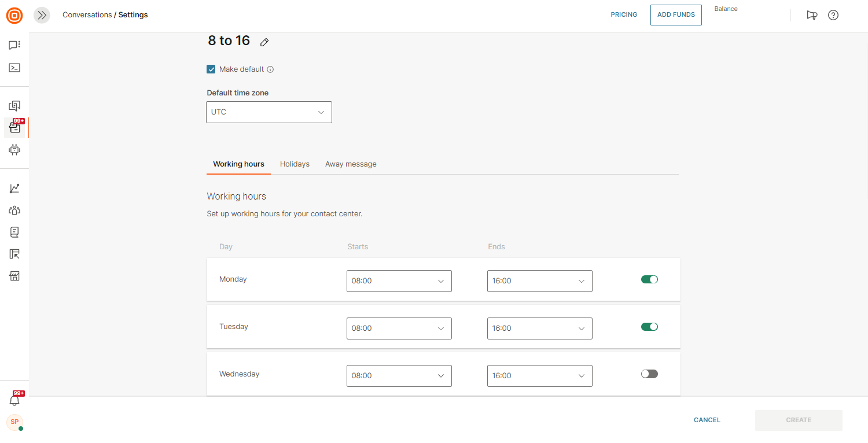The height and width of the screenshot is (443, 868).
Task: Open the Default time zone dropdown
Action: (x=269, y=112)
